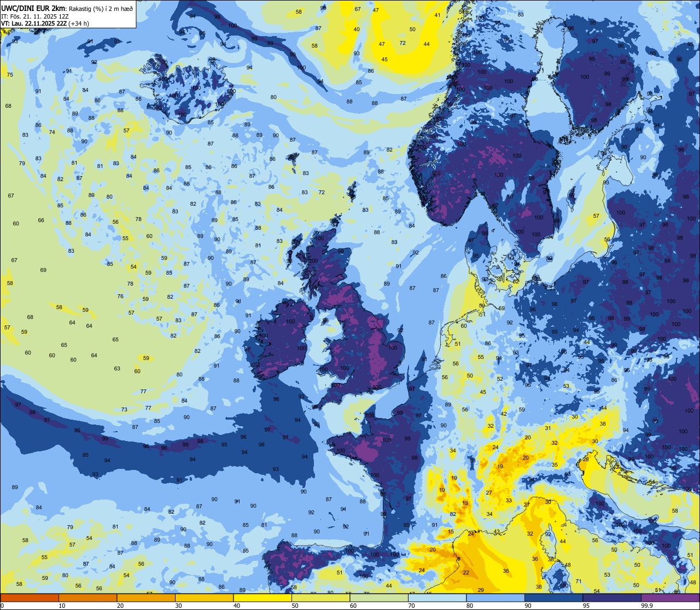Click the legend label "80"
Image resolution: width=700 pixels, height=610 pixels.
[x=470, y=606]
